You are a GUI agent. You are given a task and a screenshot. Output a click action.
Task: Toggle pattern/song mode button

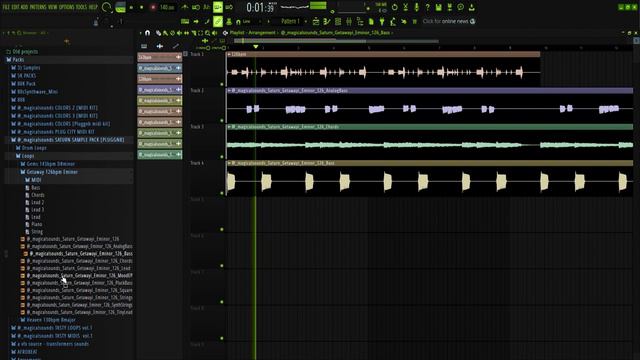[x=120, y=7]
